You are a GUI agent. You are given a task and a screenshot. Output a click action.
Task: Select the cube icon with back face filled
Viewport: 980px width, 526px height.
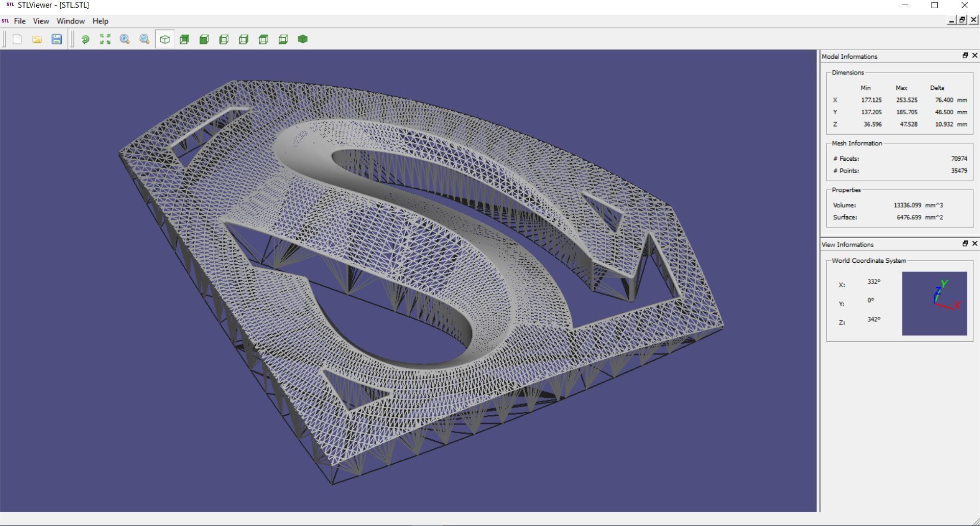coord(184,39)
